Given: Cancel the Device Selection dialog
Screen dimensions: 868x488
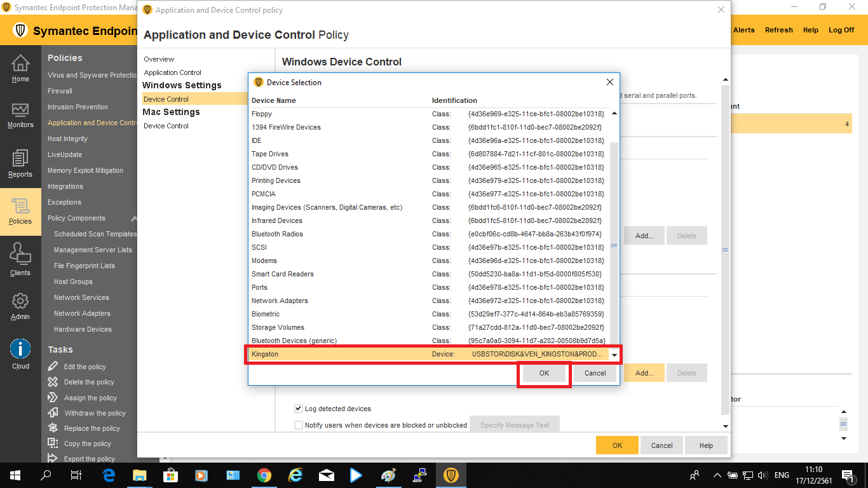Looking at the screenshot, I should (595, 373).
